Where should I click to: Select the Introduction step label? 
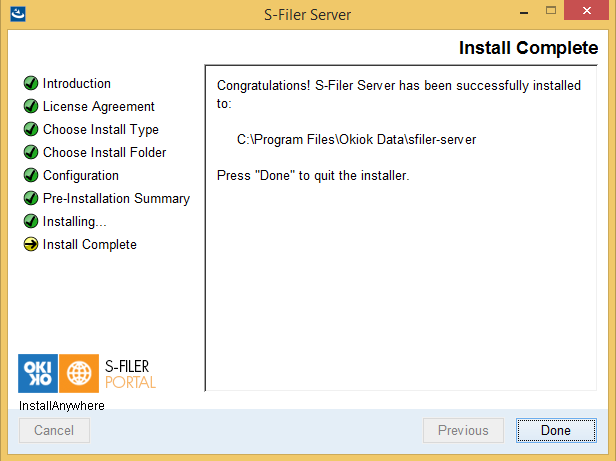coord(77,83)
